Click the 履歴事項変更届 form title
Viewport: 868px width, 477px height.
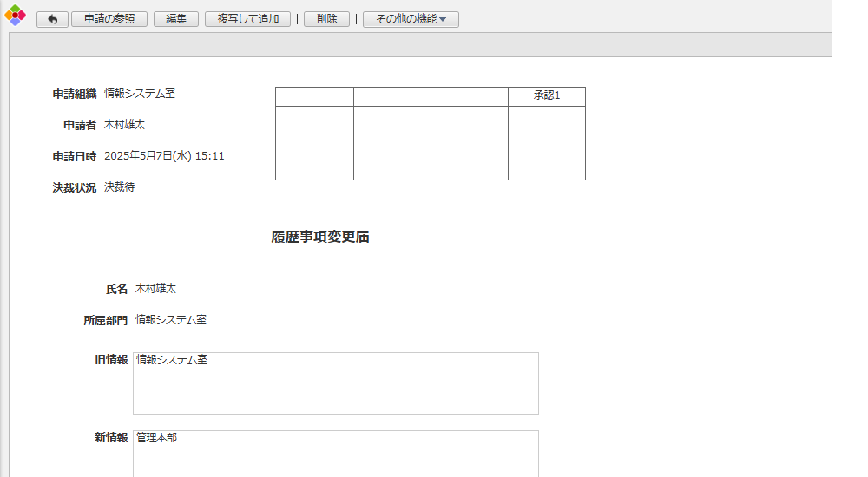pyautogui.click(x=320, y=237)
